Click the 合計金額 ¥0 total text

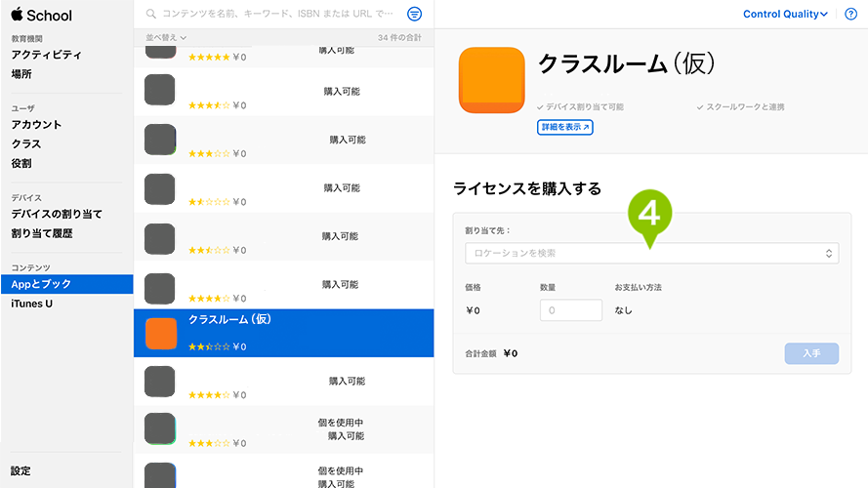click(x=491, y=353)
